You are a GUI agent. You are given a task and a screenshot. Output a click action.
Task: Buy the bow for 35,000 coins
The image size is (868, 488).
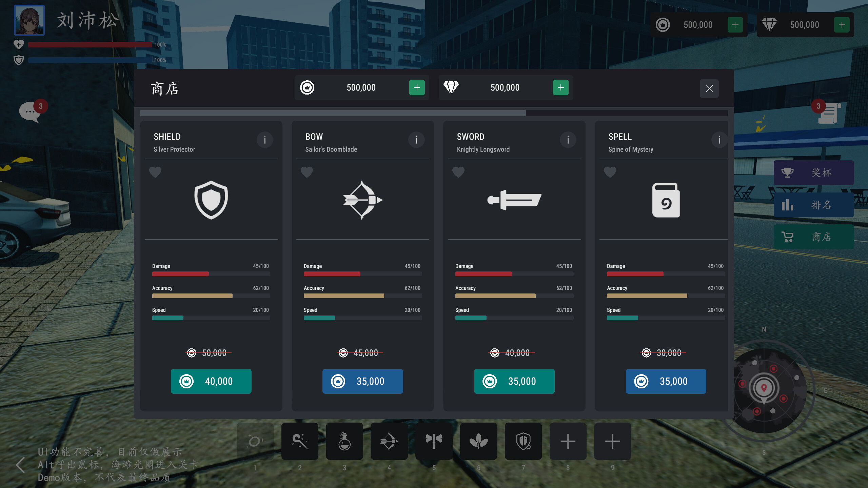362,381
